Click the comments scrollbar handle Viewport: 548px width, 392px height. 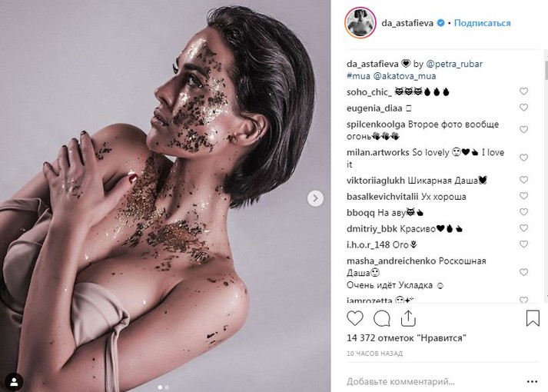546,70
